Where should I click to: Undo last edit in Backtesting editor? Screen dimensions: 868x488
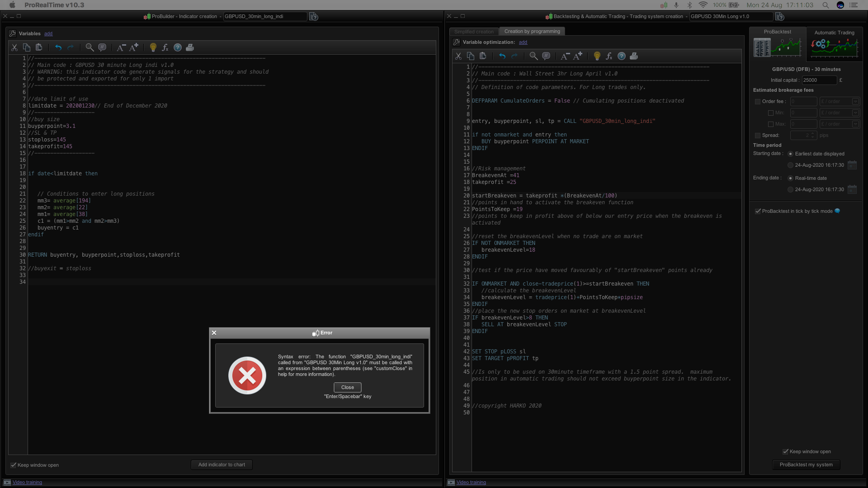[x=502, y=56]
